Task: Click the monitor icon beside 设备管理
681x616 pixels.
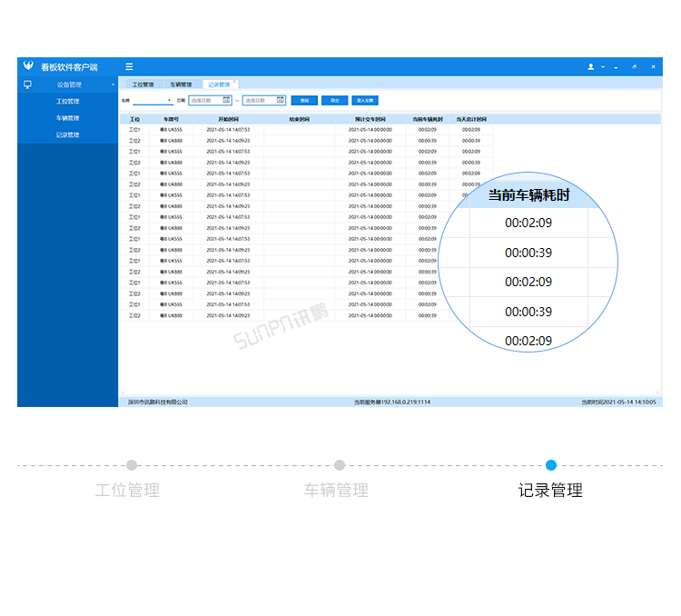Action: (x=27, y=84)
